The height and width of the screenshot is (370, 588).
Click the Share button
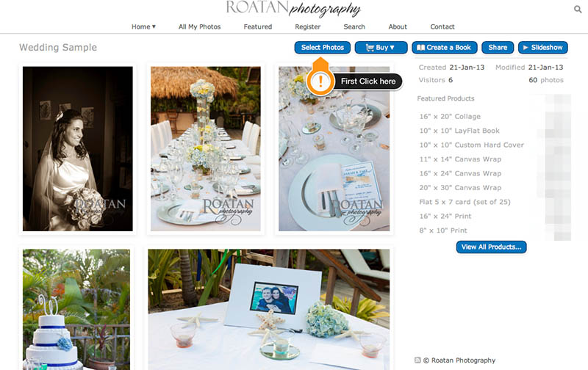(498, 48)
